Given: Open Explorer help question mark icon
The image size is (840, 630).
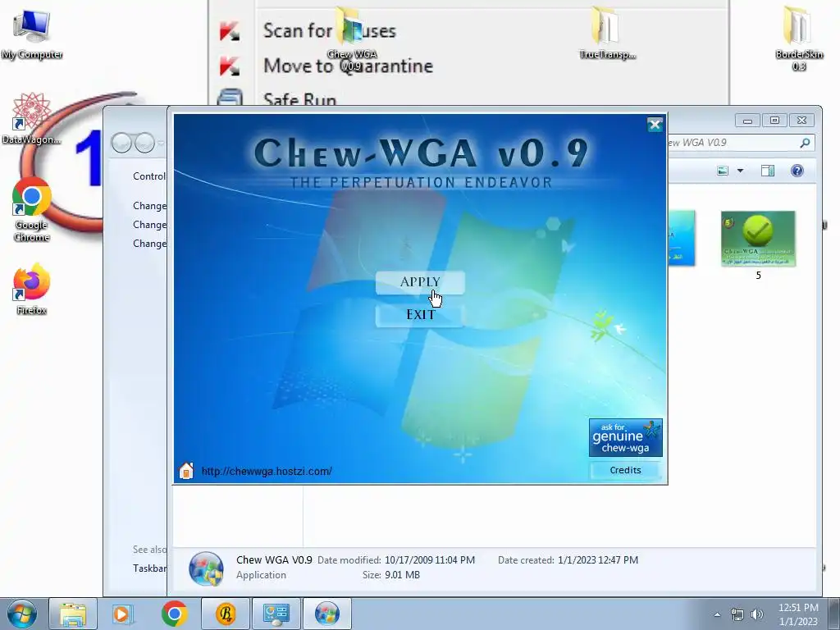Looking at the screenshot, I should point(797,171).
